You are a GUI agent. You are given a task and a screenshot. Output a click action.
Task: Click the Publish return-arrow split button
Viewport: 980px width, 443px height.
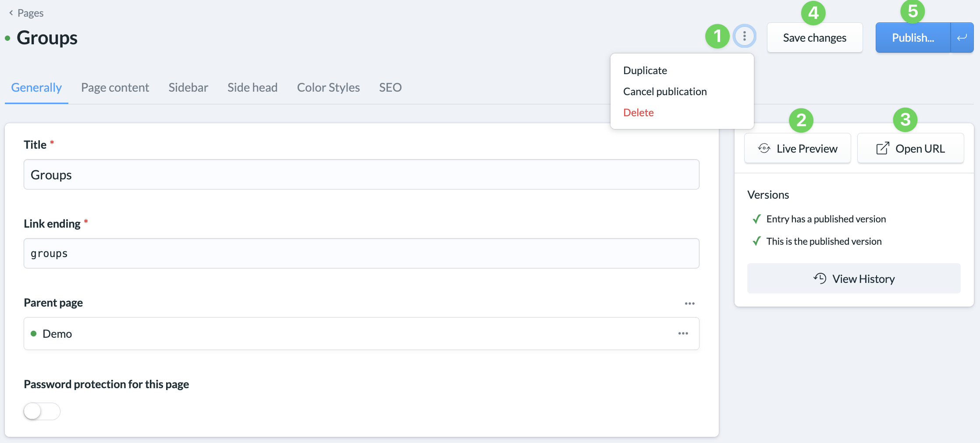pyautogui.click(x=962, y=38)
